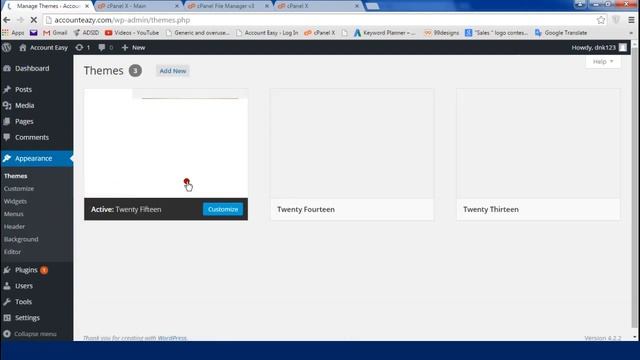The width and height of the screenshot is (640, 360).
Task: Click the themes count badge 3
Action: click(136, 71)
